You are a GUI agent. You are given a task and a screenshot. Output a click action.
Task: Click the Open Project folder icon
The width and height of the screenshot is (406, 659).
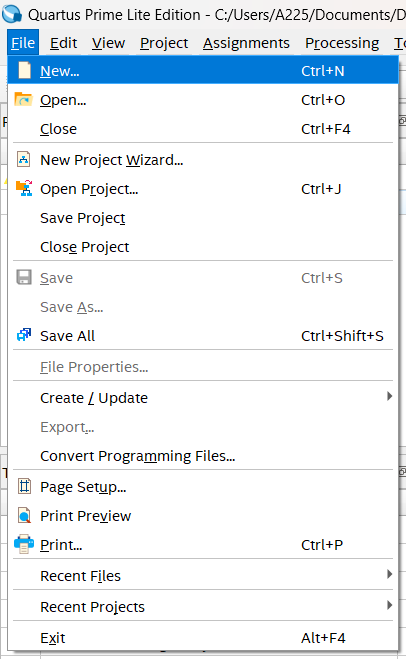click(24, 188)
